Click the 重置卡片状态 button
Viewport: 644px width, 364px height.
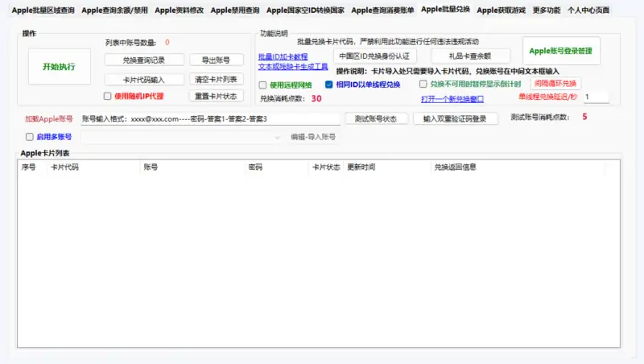(216, 96)
